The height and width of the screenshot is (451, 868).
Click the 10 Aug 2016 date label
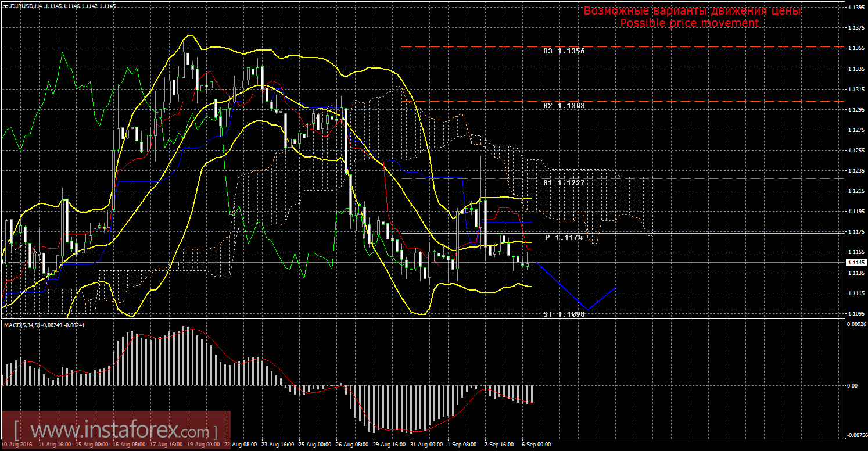click(x=17, y=445)
